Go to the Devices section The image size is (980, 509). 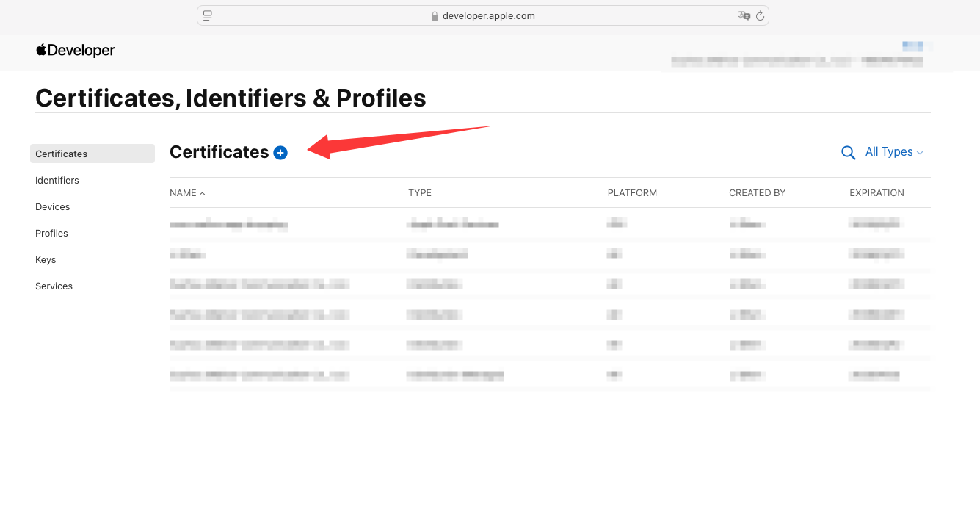53,206
